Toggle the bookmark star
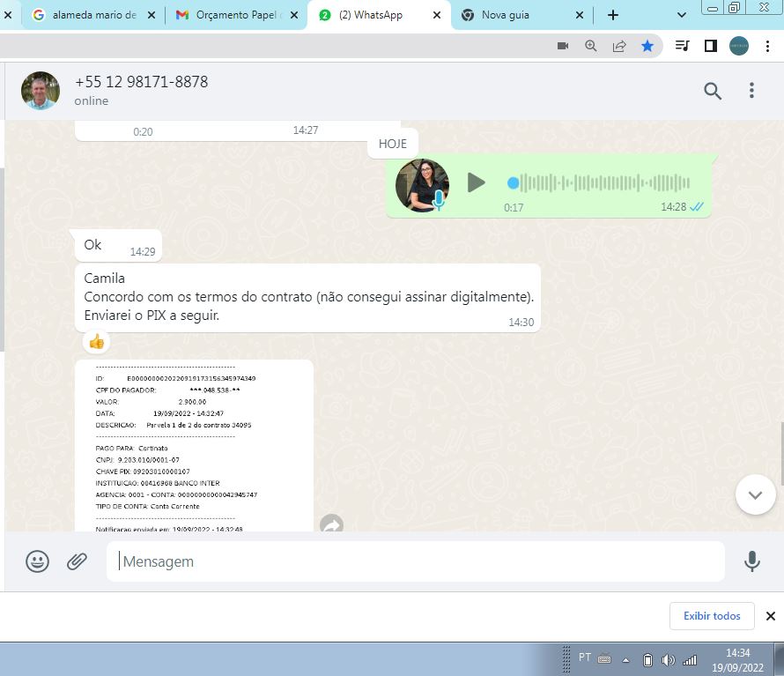The height and width of the screenshot is (676, 784). tap(647, 46)
